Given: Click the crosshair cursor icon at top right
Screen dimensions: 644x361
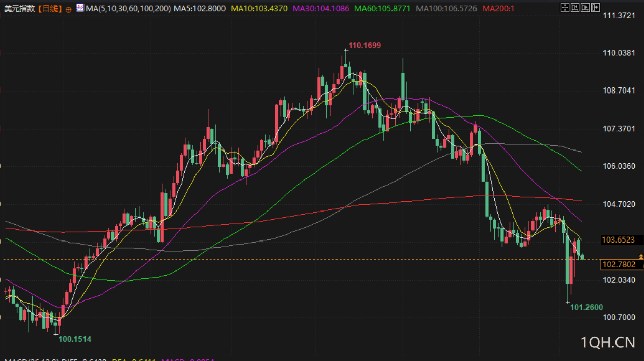Looking at the screenshot, I should coord(565,8).
